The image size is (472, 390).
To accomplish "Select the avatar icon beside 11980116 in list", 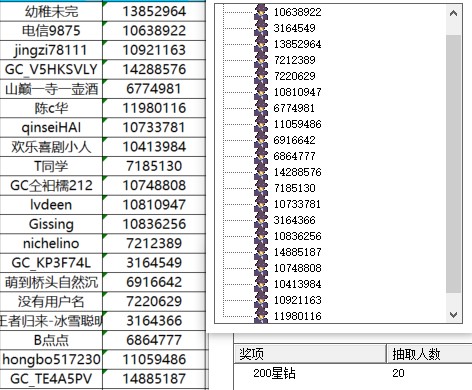I will pyautogui.click(x=261, y=316).
